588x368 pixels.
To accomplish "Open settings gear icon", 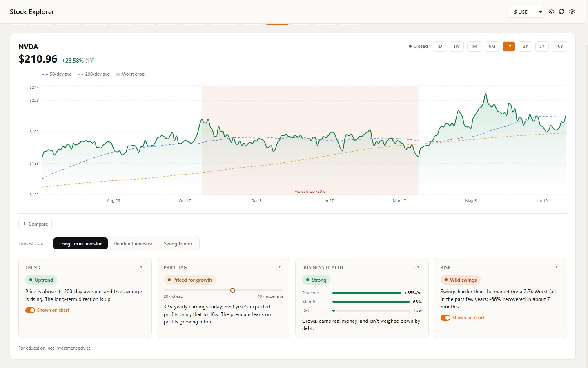I will pyautogui.click(x=572, y=12).
